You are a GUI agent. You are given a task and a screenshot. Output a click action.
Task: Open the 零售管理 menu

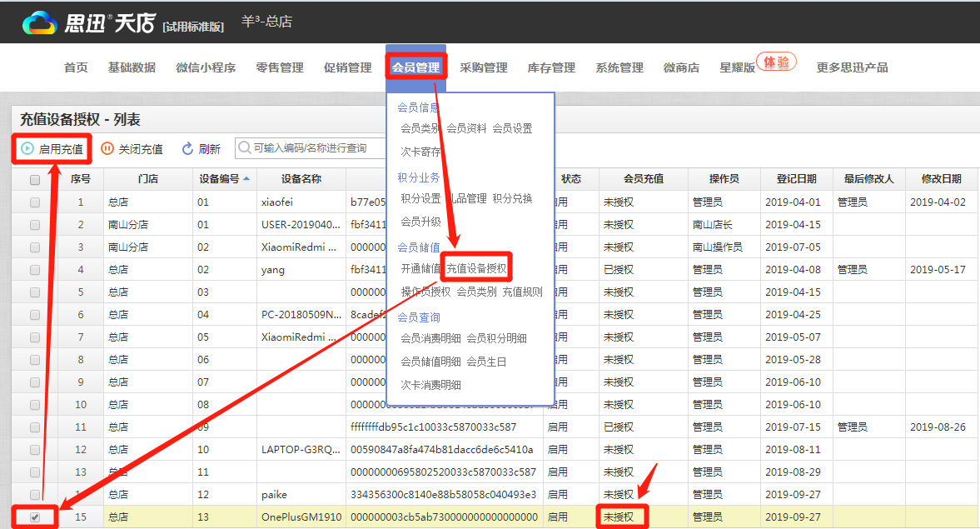point(280,67)
